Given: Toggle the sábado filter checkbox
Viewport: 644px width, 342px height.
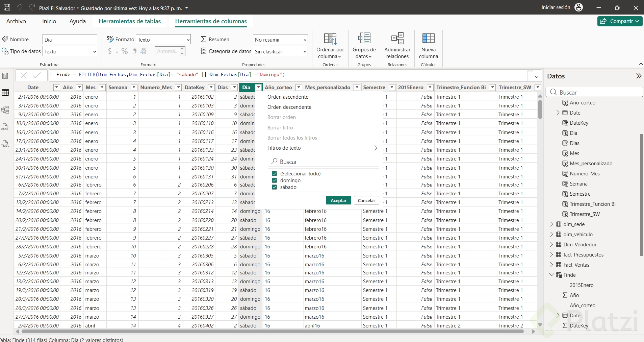Looking at the screenshot, I should [x=274, y=187].
